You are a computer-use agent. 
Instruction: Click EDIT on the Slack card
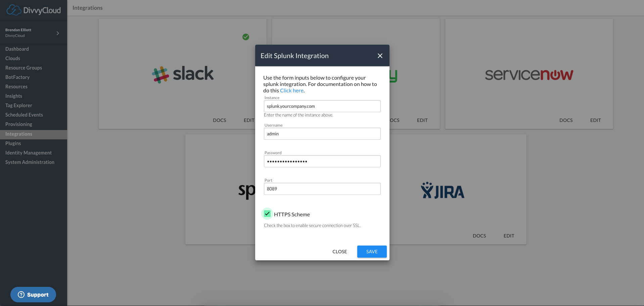(249, 120)
